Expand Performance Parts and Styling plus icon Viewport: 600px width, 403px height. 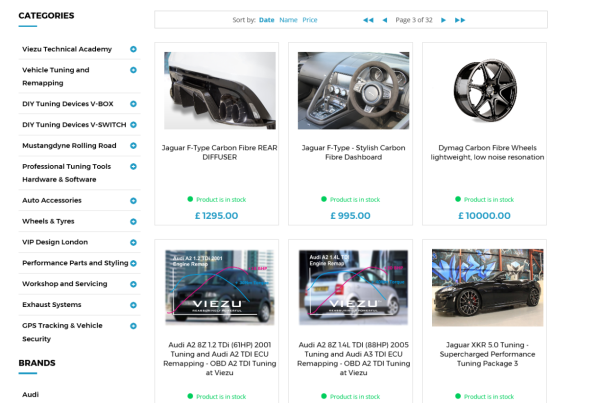tap(133, 263)
